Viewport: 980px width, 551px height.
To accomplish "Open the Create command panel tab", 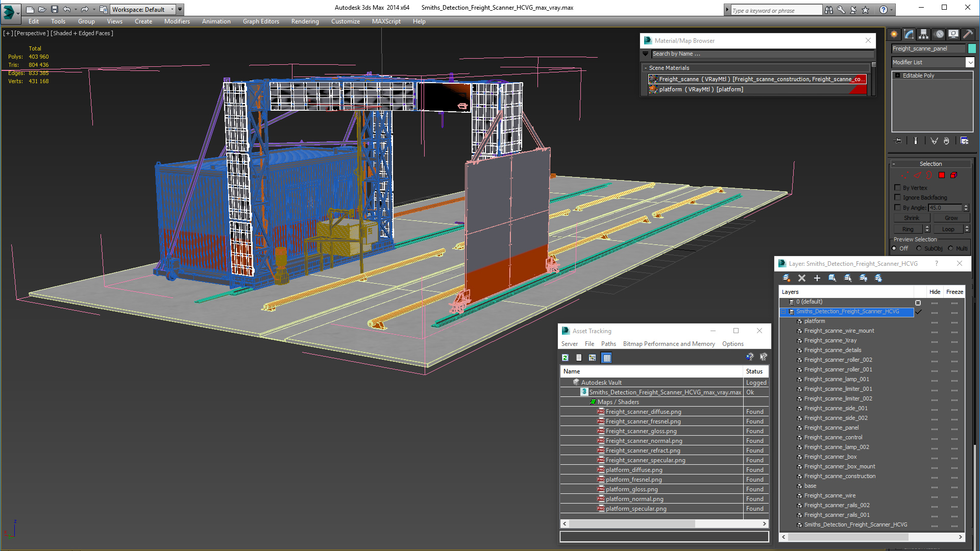I will pyautogui.click(x=894, y=34).
